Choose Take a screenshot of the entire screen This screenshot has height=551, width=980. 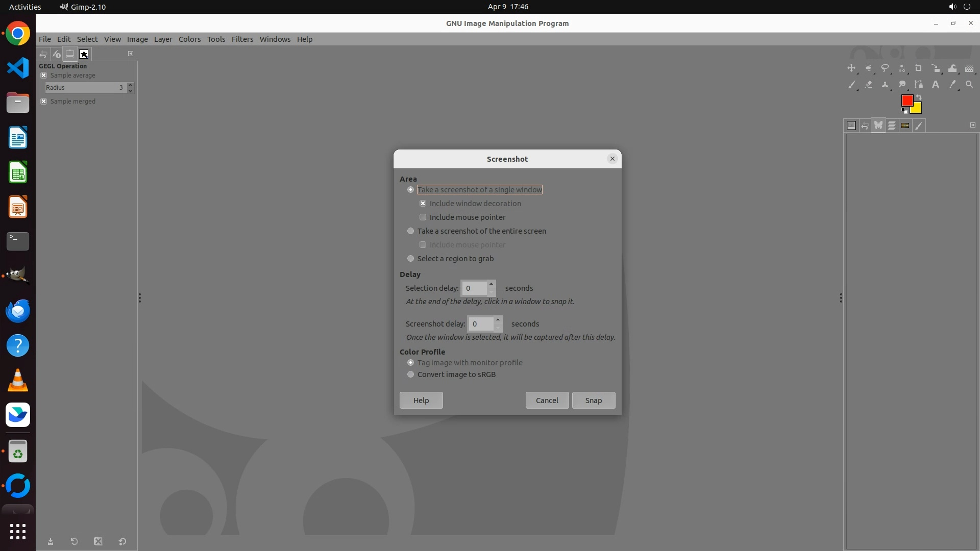pyautogui.click(x=411, y=231)
